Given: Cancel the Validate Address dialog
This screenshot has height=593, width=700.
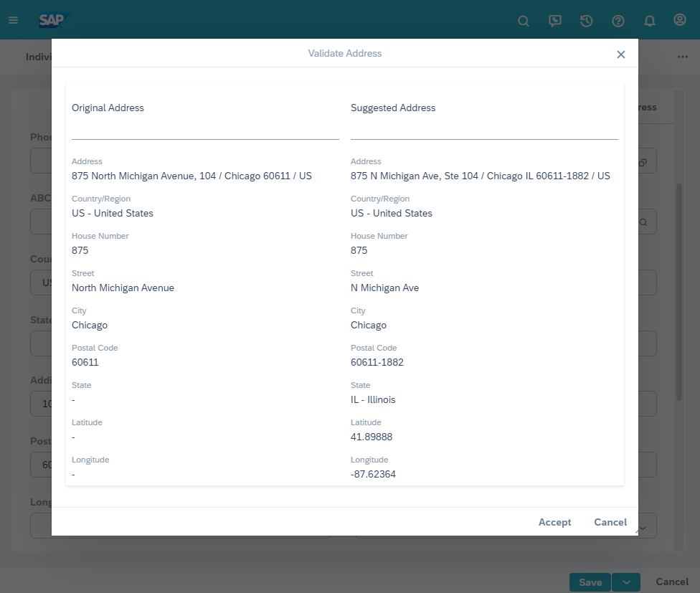Looking at the screenshot, I should click(610, 522).
